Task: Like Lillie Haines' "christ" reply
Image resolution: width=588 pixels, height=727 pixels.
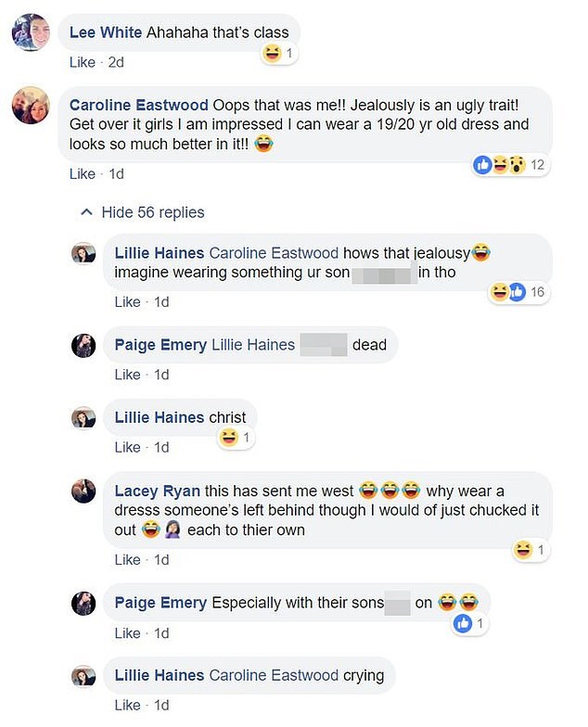Action: (127, 447)
